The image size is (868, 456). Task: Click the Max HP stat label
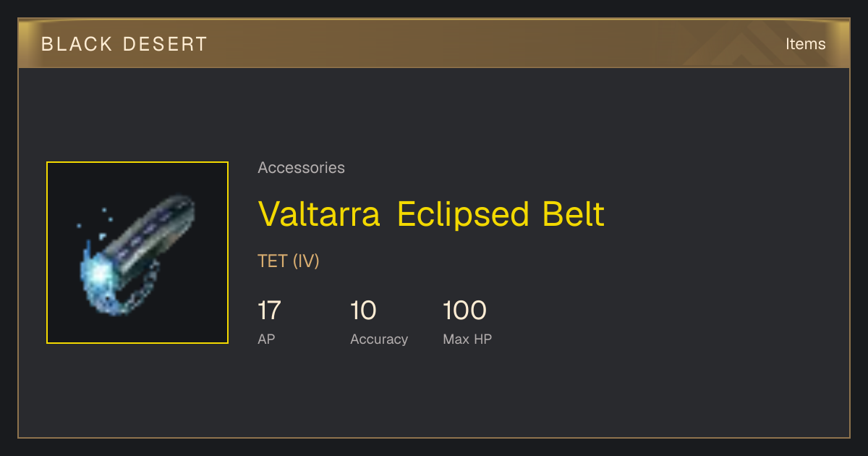coord(467,339)
